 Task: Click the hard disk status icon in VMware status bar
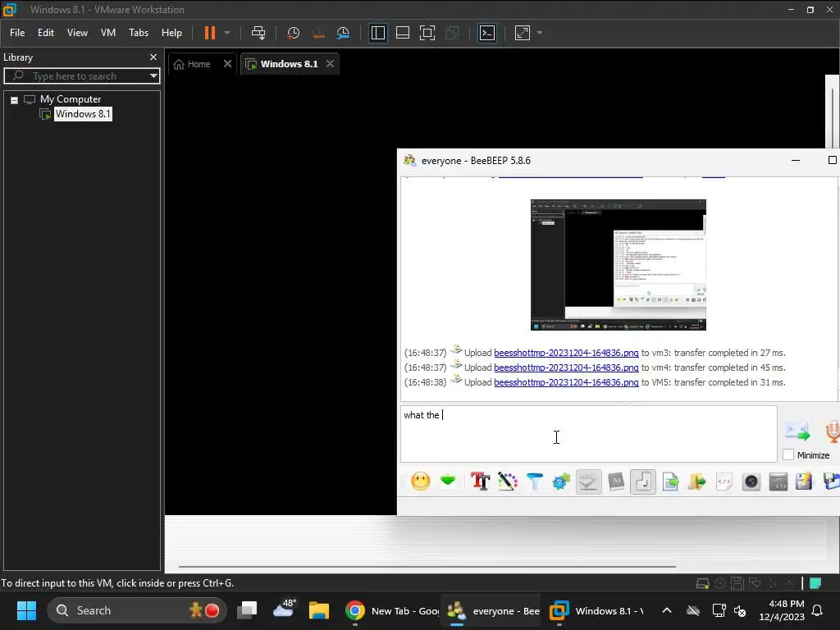(702, 583)
